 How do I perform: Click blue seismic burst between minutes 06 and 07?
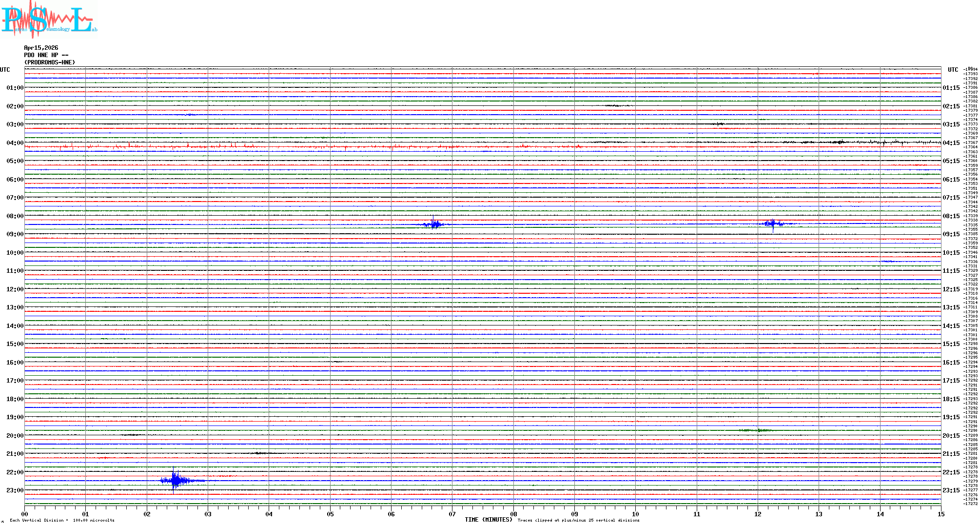[x=433, y=224]
